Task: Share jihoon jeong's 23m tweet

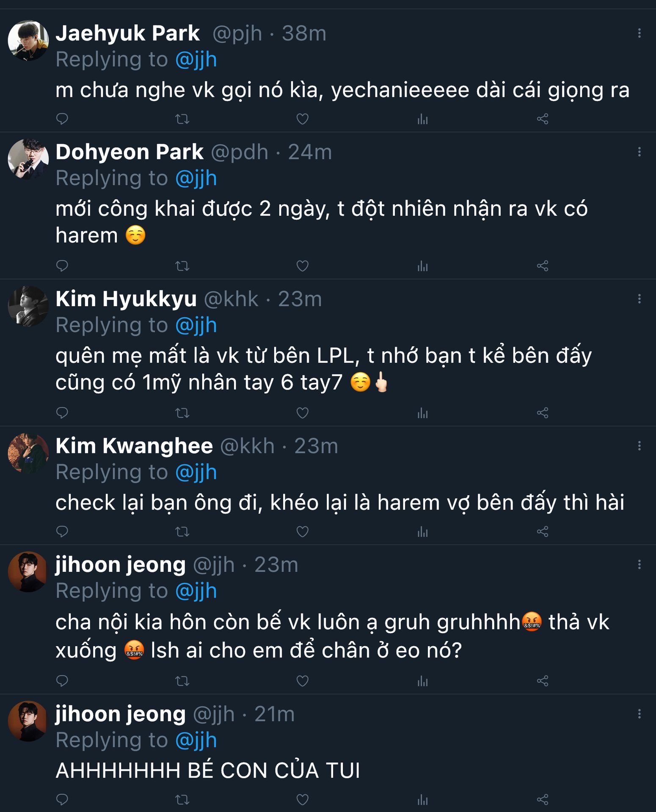Action: (x=543, y=681)
